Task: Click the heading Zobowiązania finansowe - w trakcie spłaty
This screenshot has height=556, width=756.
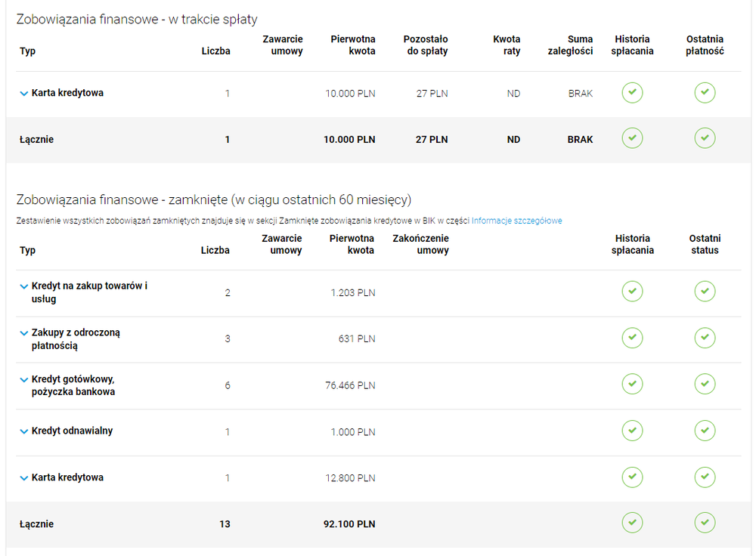Action: (x=137, y=20)
